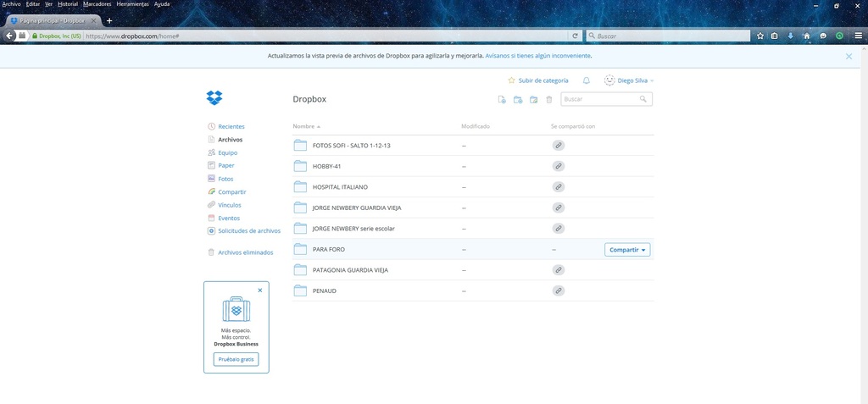Open the browser bookmarks list icon
Screen dimensions: 868x404
click(x=775, y=36)
